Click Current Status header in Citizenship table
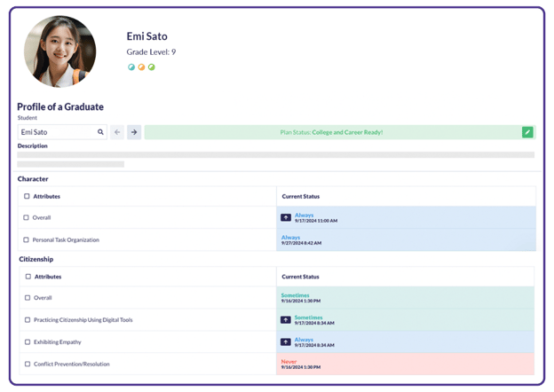The height and width of the screenshot is (392, 554). click(300, 277)
